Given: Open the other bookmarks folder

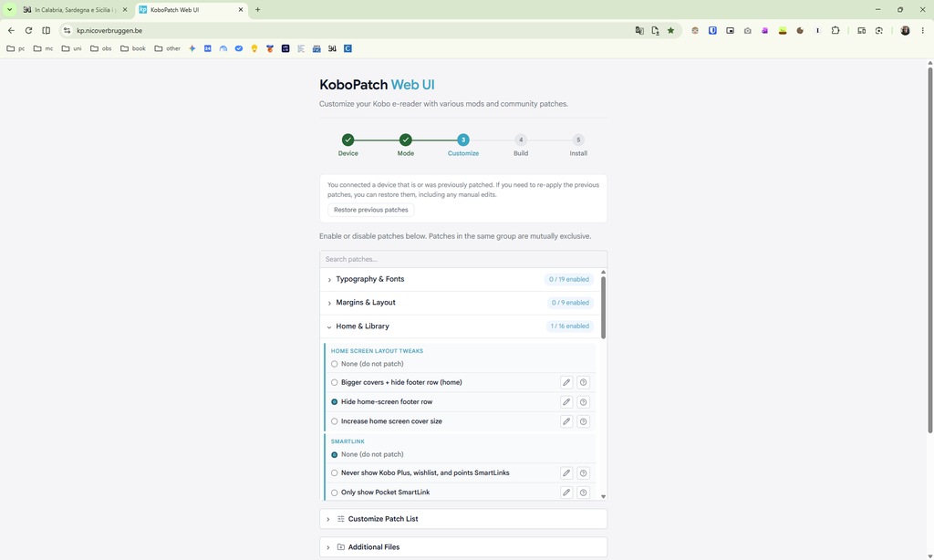Looking at the screenshot, I should click(168, 48).
